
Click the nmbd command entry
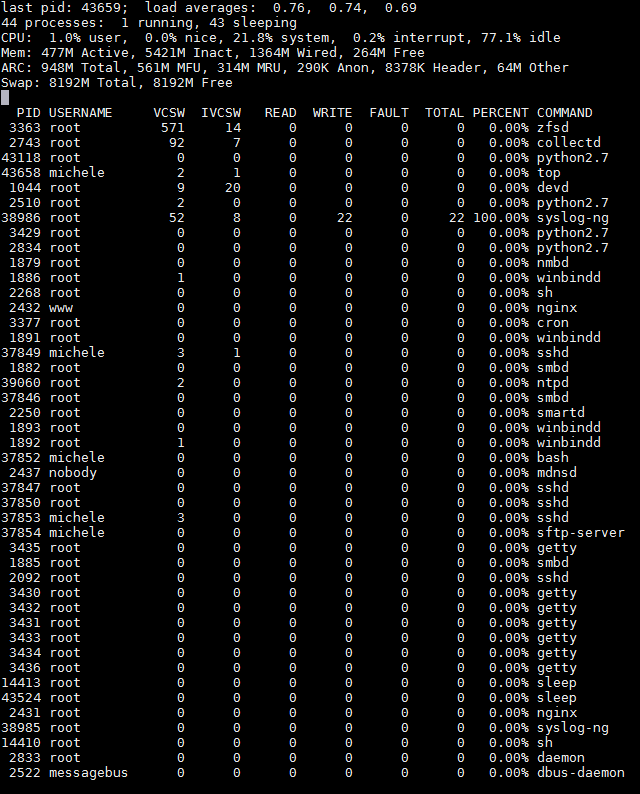coord(552,263)
